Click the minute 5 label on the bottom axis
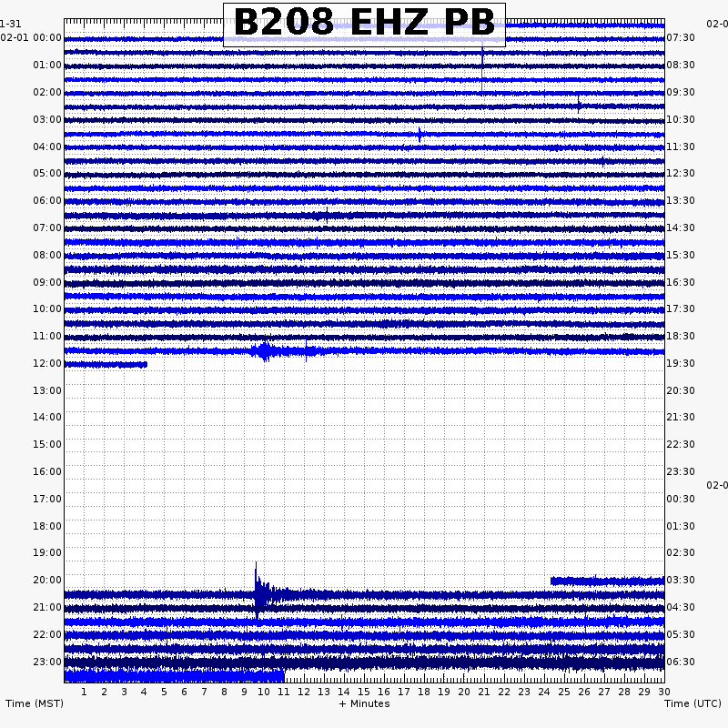Viewport: 728px width, 728px height. pos(164,692)
